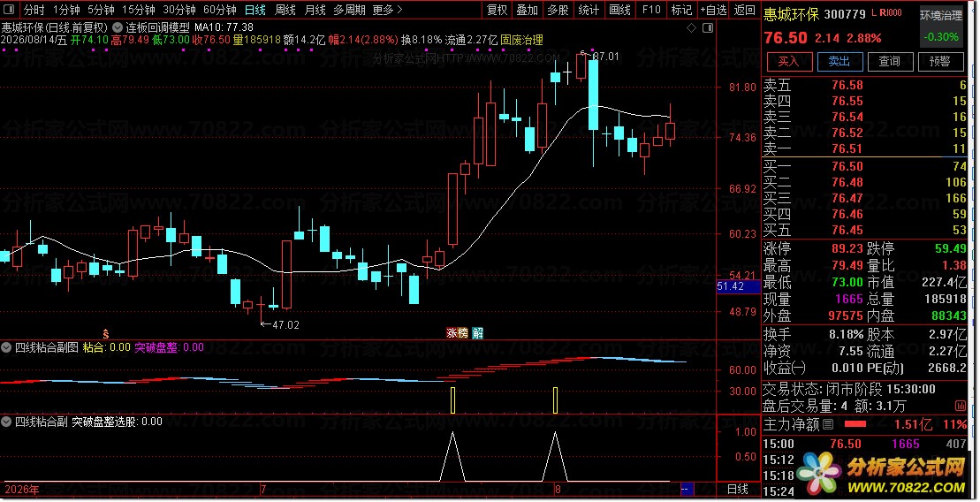Click the blue scroll button on the bottom time axis
The height and width of the screenshot is (502, 980).
tap(687, 489)
